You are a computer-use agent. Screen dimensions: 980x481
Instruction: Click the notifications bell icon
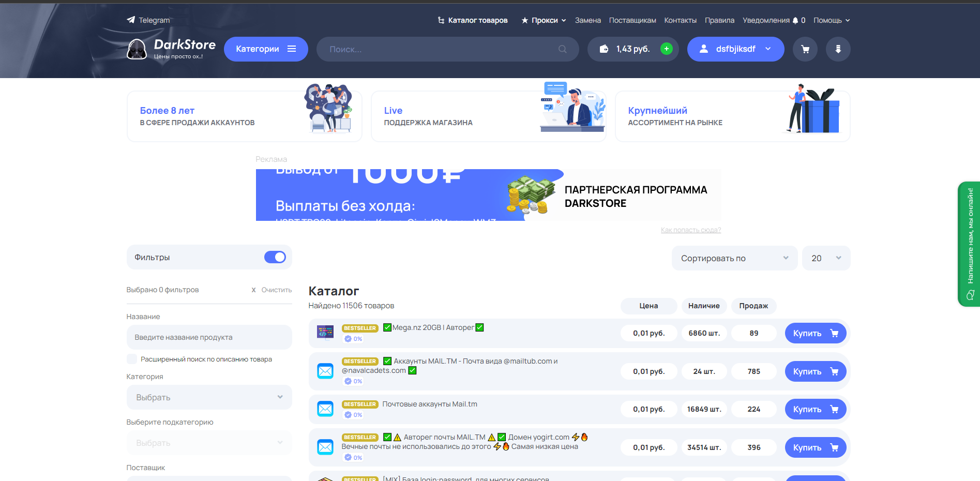click(795, 21)
